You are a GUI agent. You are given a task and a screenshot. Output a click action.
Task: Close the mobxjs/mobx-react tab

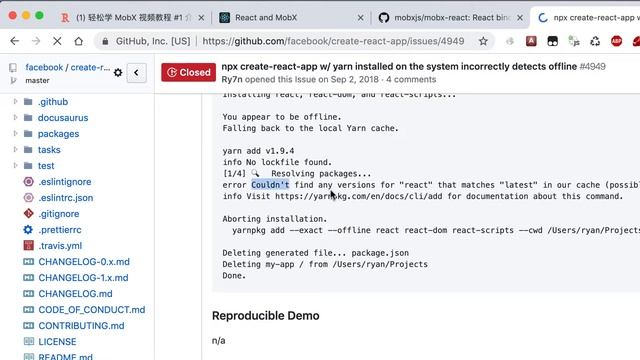[520, 18]
